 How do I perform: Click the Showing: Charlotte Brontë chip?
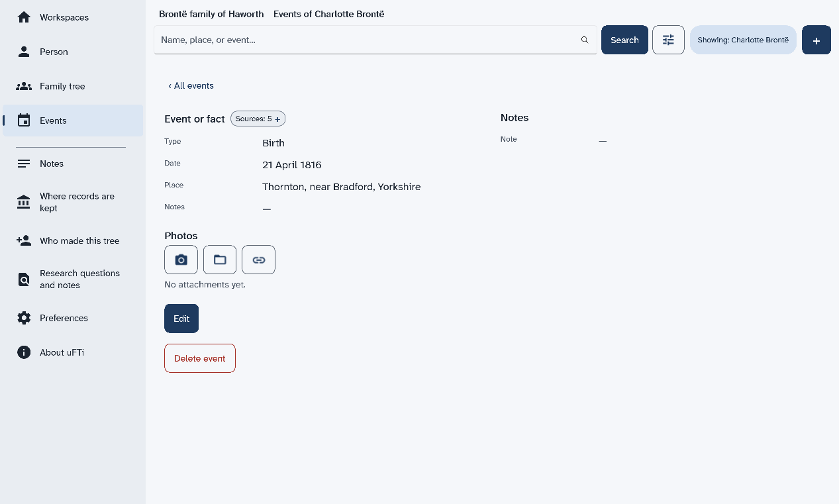point(743,40)
